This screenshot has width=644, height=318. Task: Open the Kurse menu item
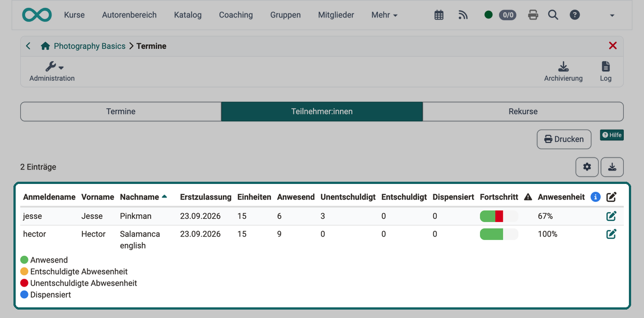tap(74, 15)
